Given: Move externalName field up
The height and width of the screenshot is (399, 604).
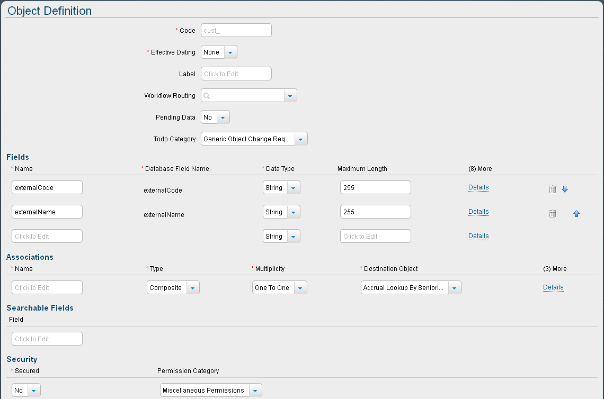Looking at the screenshot, I should pyautogui.click(x=576, y=213).
